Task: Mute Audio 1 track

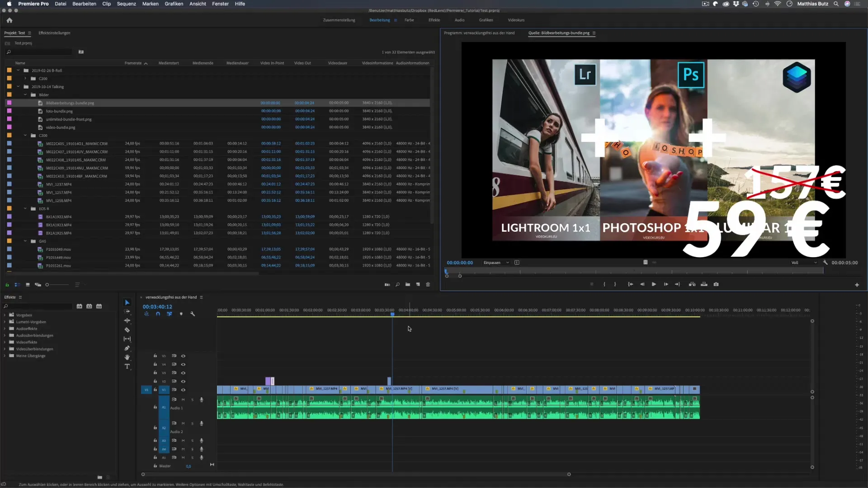Action: pos(183,399)
